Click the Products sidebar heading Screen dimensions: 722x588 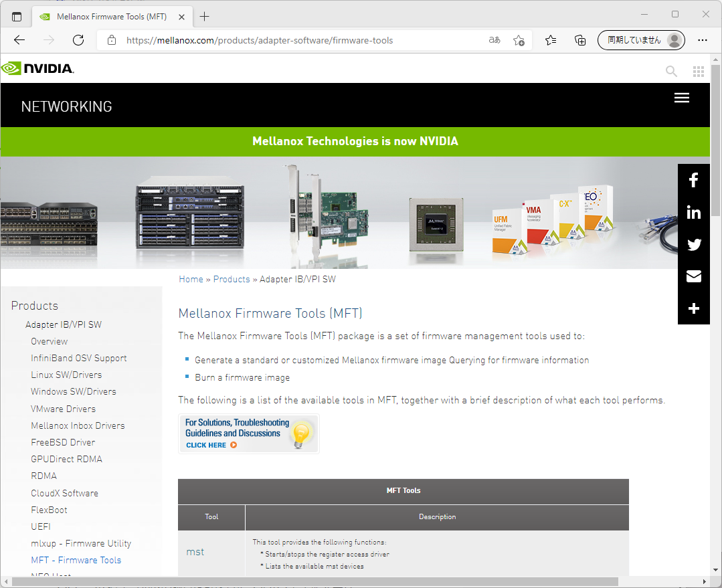click(x=35, y=306)
